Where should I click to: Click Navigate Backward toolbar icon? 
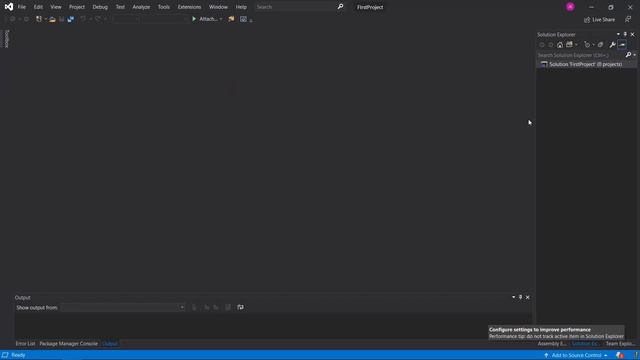[12, 19]
